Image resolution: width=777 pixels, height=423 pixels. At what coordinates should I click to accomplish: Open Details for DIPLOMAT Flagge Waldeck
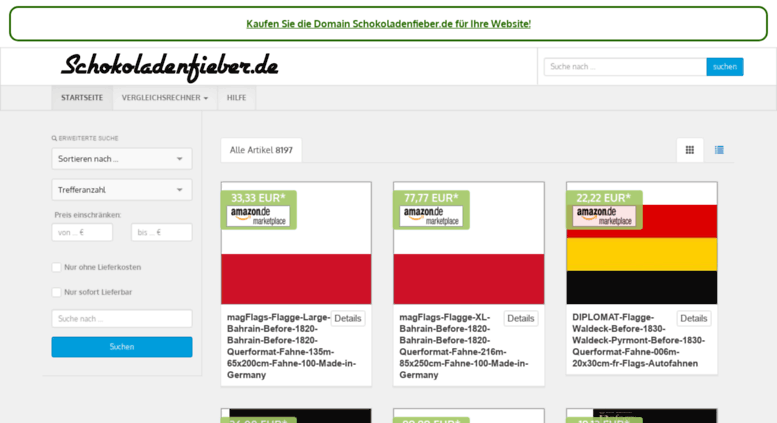[693, 318]
